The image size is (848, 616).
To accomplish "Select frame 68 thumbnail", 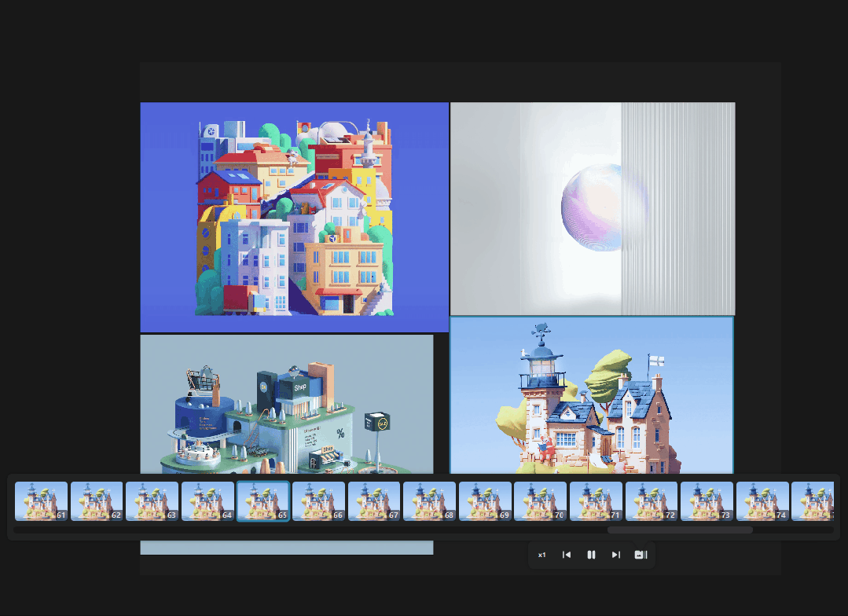I will pyautogui.click(x=429, y=501).
